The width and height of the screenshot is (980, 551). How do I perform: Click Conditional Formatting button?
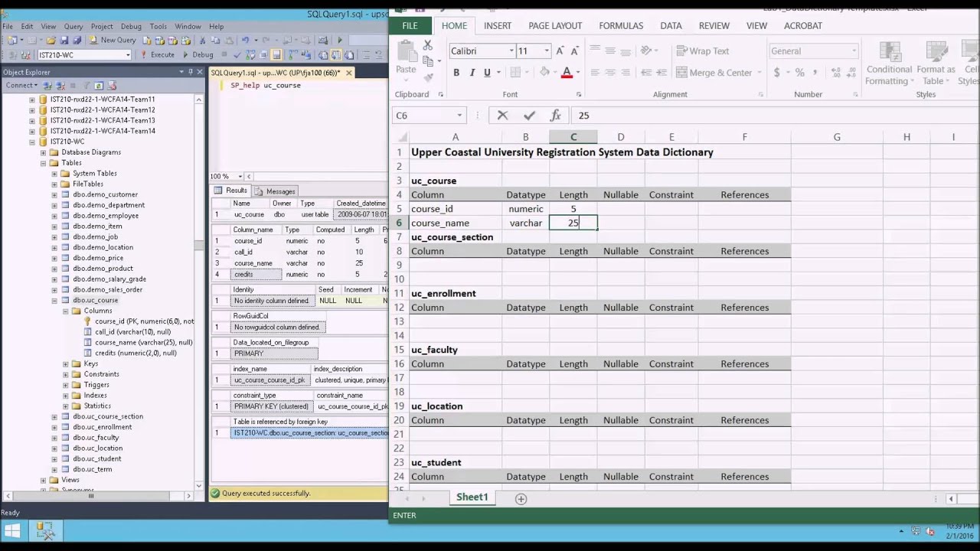click(889, 64)
